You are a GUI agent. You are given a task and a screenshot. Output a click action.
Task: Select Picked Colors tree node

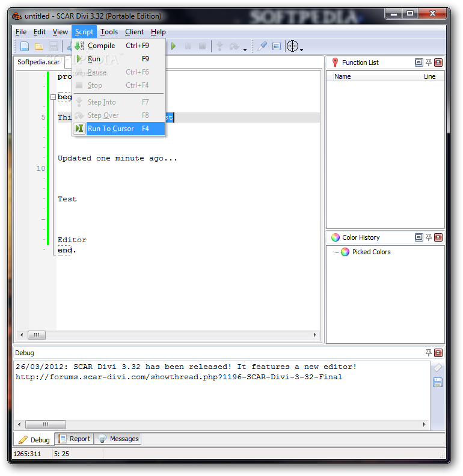(x=371, y=252)
